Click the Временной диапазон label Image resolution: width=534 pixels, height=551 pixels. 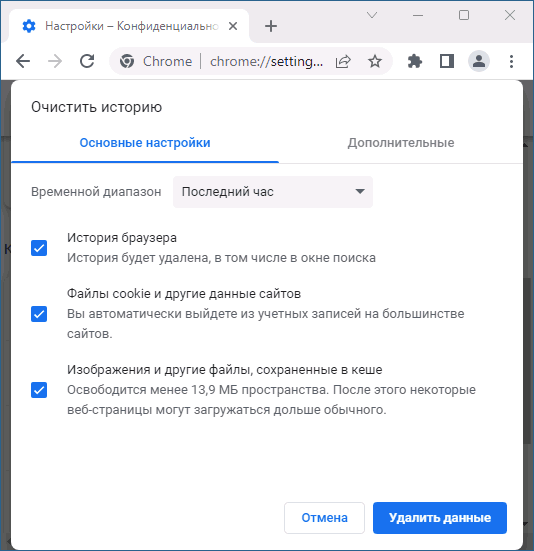(96, 192)
